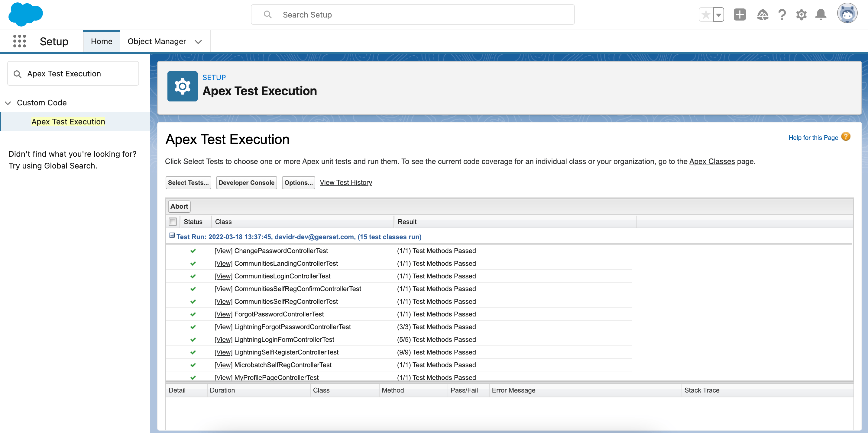The width and height of the screenshot is (868, 433).
Task: Click the Favorites star icon
Action: [706, 15]
